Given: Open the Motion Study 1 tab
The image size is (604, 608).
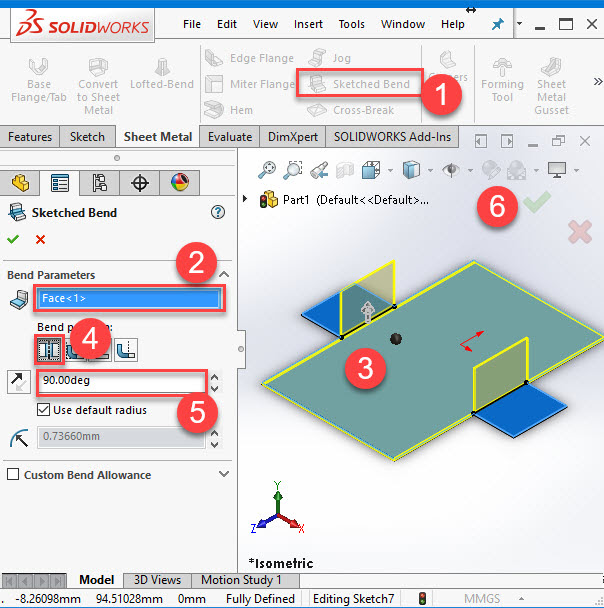Looking at the screenshot, I should (x=245, y=580).
